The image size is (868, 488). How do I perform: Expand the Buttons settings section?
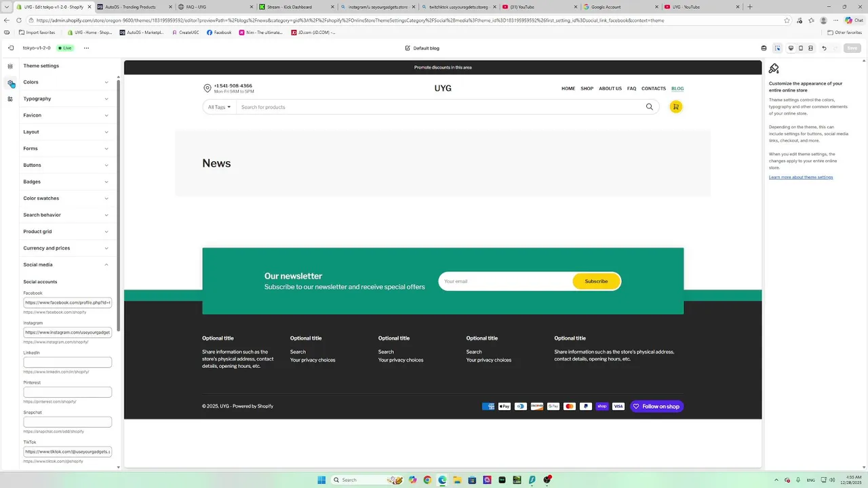pos(66,165)
